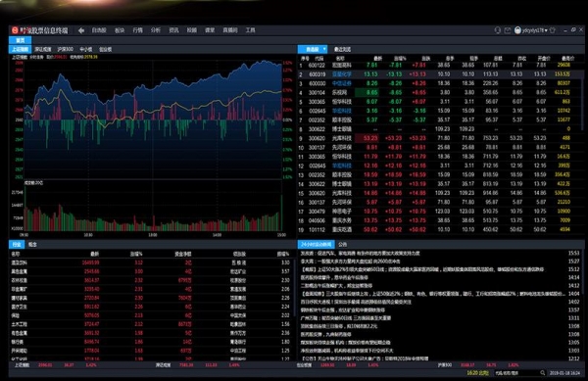588x381 pixels.
Task: Open the 直播间 menu
Action: click(x=230, y=30)
